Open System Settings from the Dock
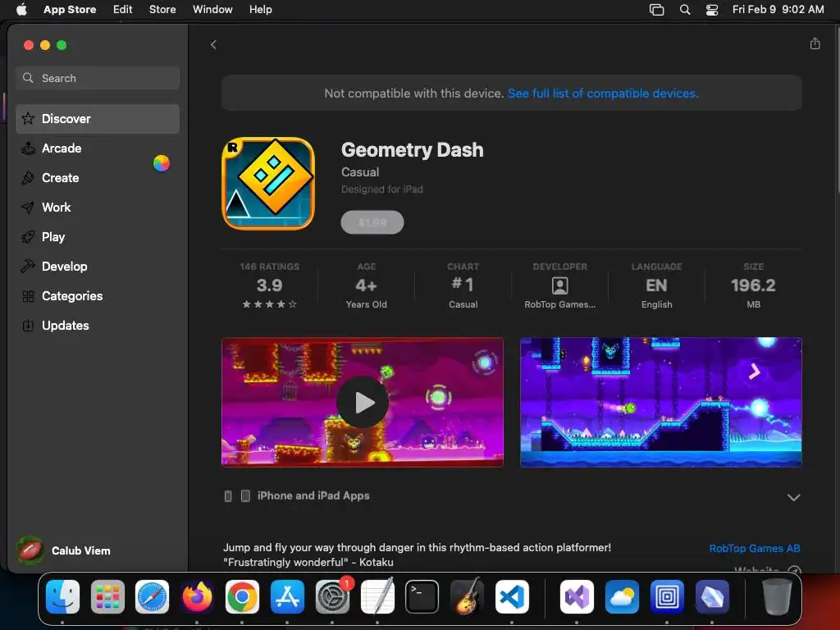Screen dimensions: 840x630 [332, 597]
